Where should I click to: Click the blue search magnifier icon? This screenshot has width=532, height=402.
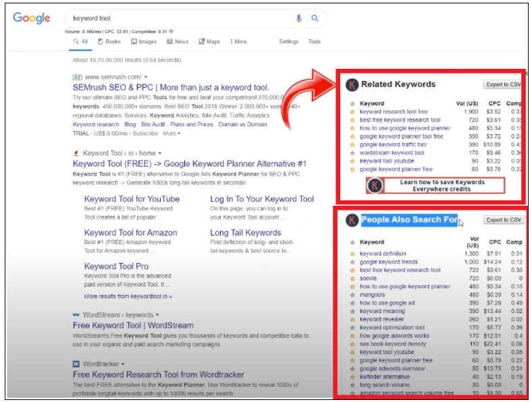tap(315, 18)
